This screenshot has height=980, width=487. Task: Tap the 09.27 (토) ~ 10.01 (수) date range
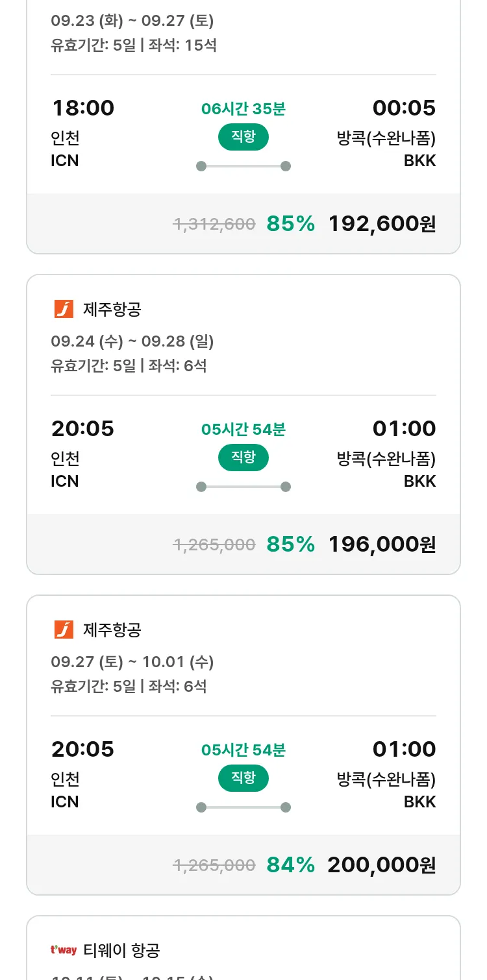click(x=132, y=662)
